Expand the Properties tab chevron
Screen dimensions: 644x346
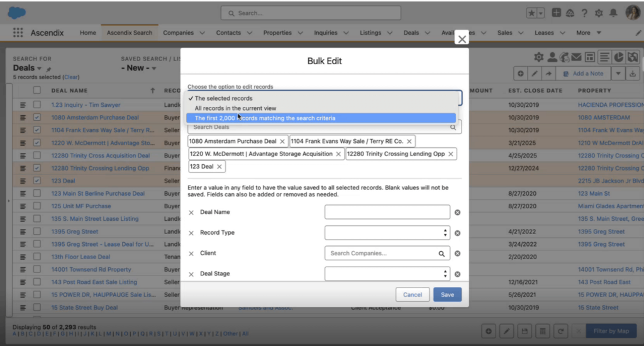click(x=300, y=33)
